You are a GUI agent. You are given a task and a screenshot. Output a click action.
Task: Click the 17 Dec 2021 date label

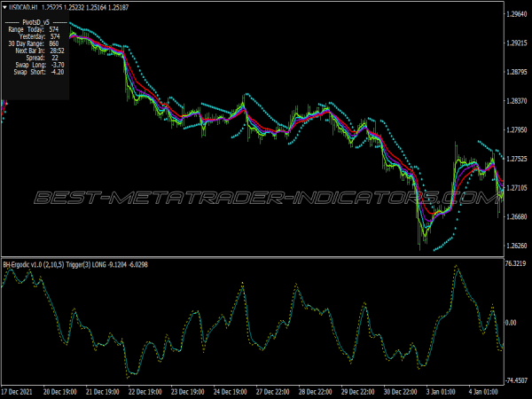pos(21,391)
